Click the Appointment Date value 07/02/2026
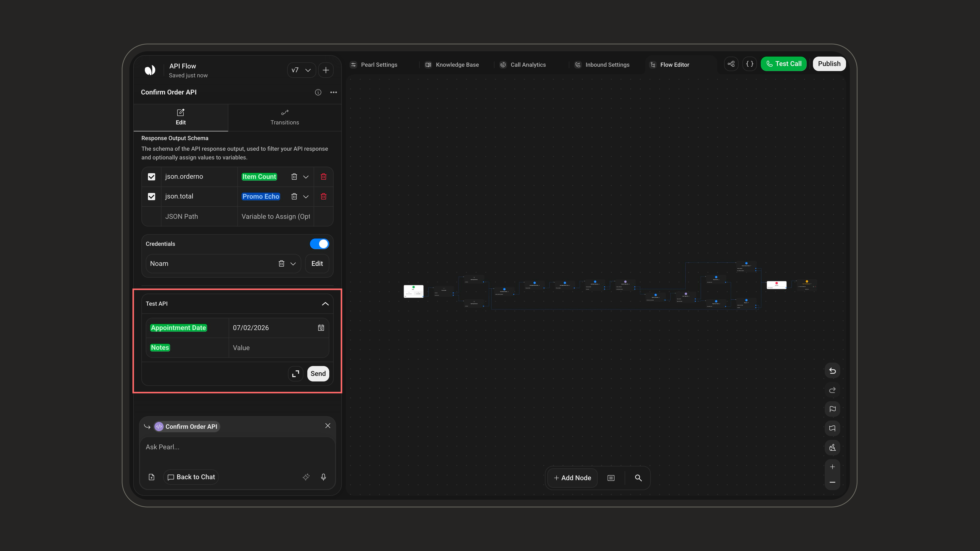 coord(251,328)
